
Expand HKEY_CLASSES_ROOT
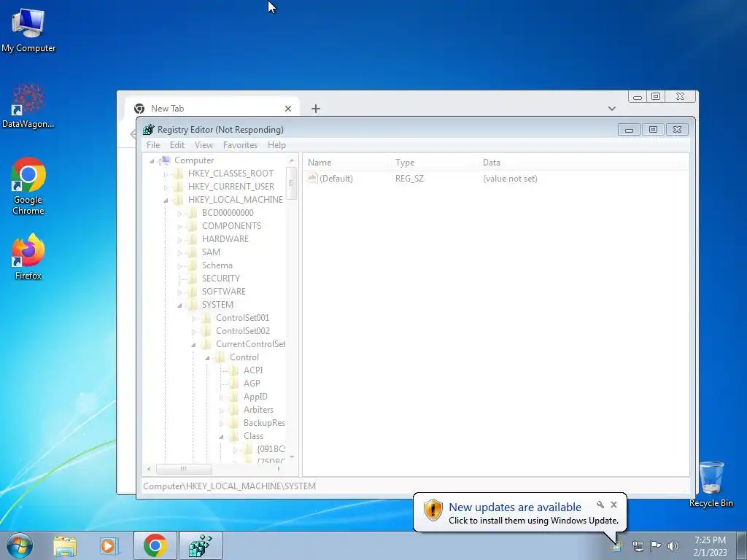166,174
